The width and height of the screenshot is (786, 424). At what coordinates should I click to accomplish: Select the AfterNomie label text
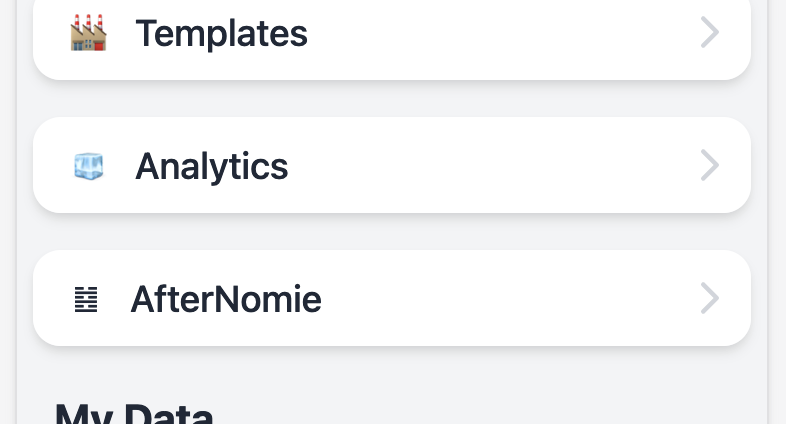pyautogui.click(x=226, y=299)
